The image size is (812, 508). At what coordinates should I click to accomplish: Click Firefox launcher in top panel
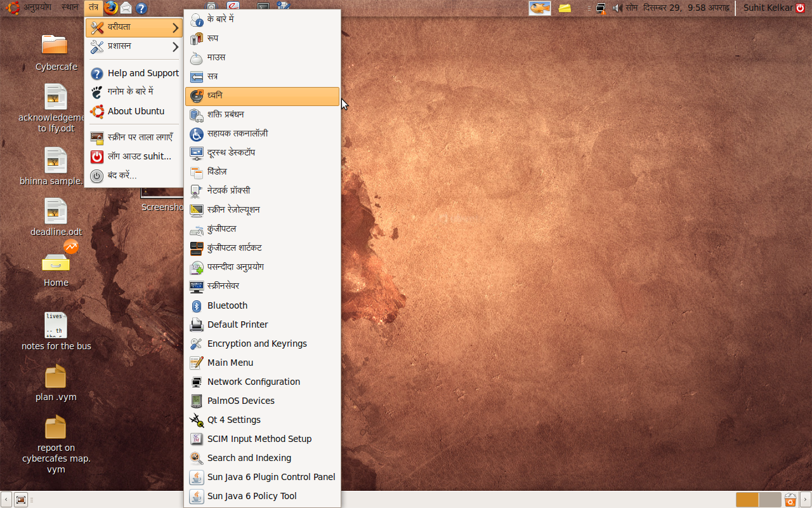pos(111,8)
